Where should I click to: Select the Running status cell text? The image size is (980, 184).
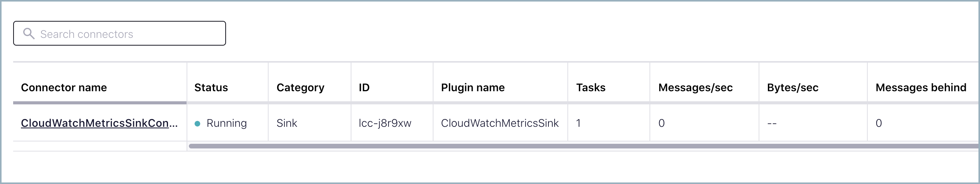[x=226, y=123]
